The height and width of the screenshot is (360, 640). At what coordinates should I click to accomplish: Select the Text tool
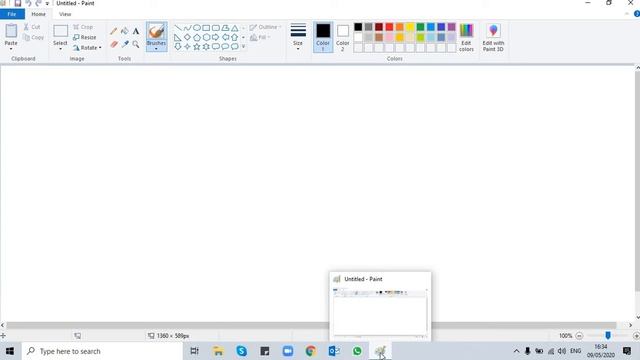pos(136,31)
